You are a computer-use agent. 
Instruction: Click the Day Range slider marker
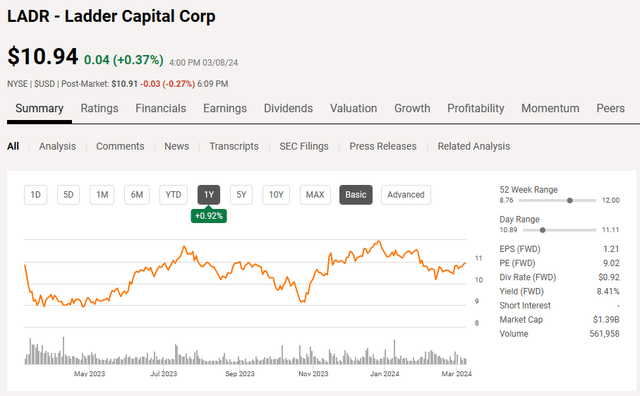[x=542, y=230]
